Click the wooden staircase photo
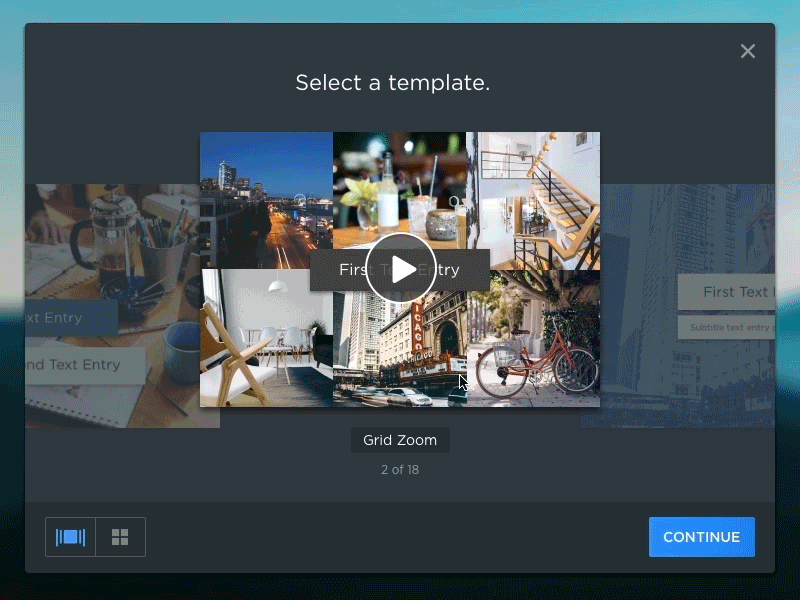The height and width of the screenshot is (600, 800). click(x=533, y=195)
